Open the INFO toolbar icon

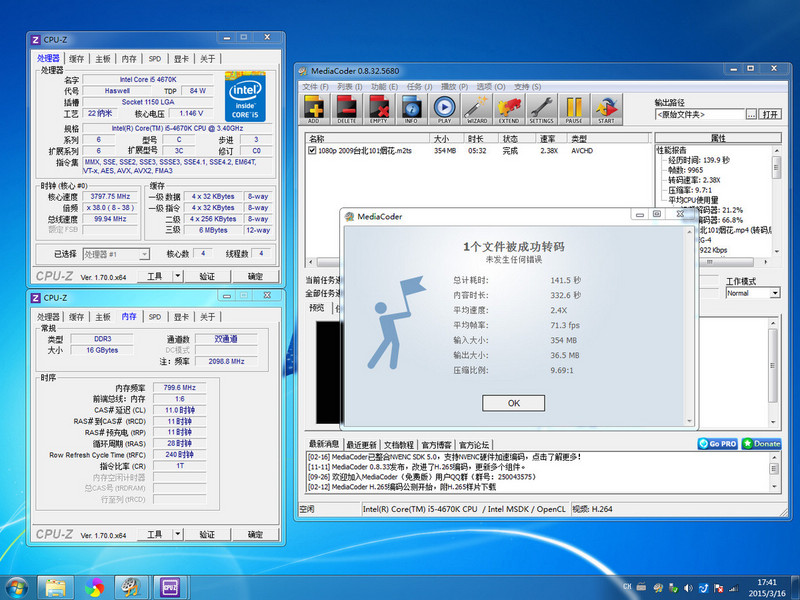411,108
